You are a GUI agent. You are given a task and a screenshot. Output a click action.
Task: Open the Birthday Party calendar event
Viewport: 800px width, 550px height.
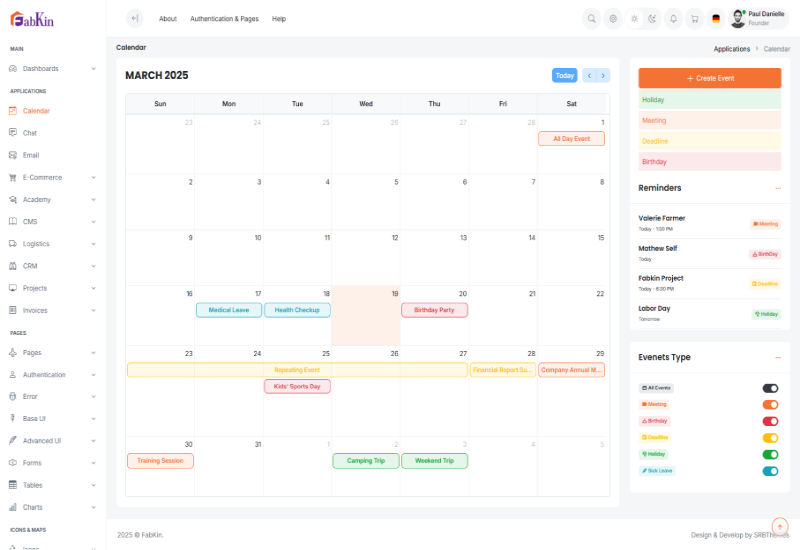pyautogui.click(x=434, y=310)
